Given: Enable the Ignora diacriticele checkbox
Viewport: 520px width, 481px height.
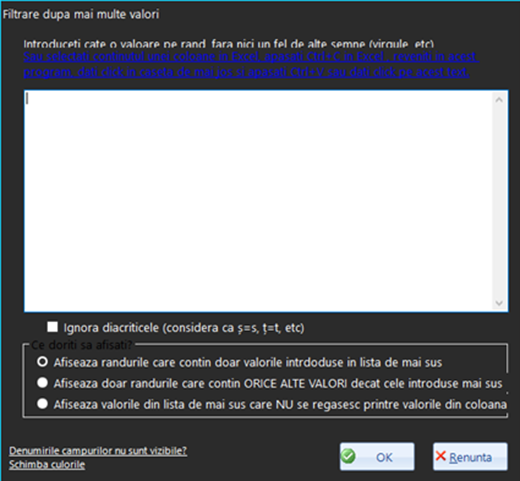Looking at the screenshot, I should coord(52,327).
